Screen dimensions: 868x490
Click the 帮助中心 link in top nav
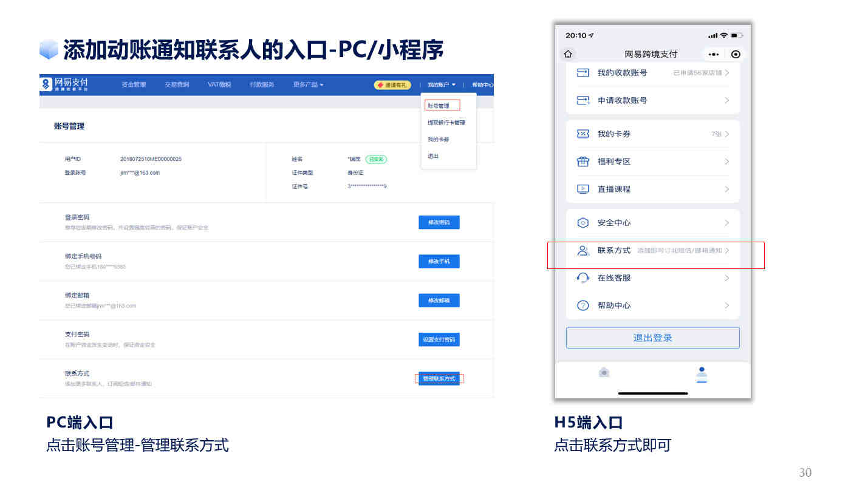[x=483, y=84]
